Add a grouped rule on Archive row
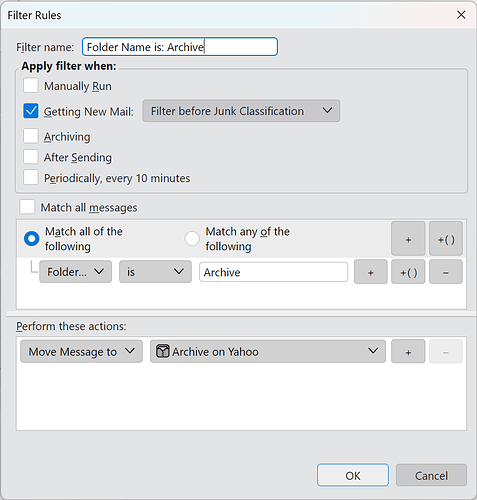 (408, 272)
